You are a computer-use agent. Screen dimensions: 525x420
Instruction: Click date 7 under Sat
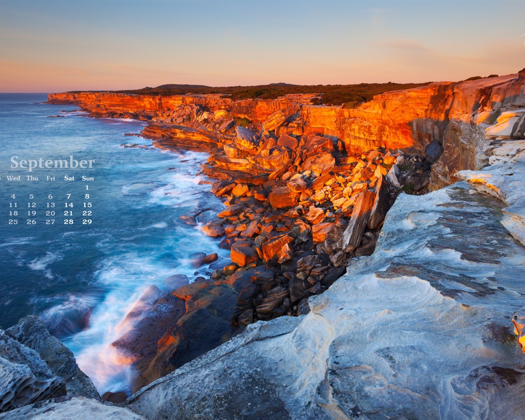click(x=69, y=196)
